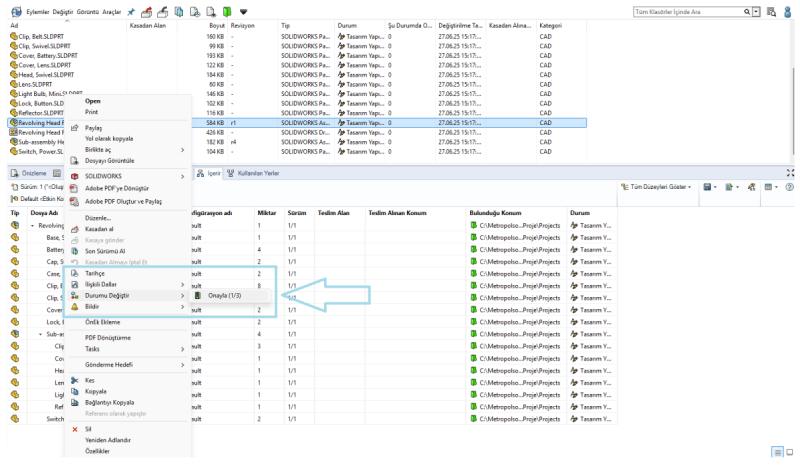800x466 pixels.
Task: Click the help question mark icon
Action: pos(789,187)
